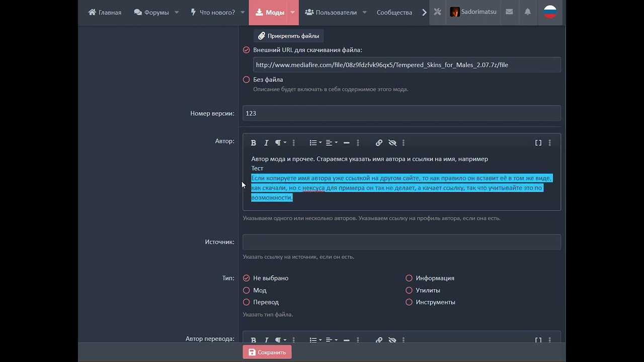
Task: Expand the Форумы dropdown arrow
Action: [x=177, y=12]
